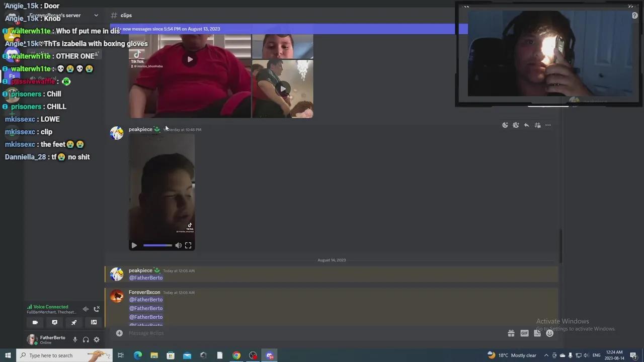
Task: Mute the TikTok video's volume
Action: click(x=178, y=245)
